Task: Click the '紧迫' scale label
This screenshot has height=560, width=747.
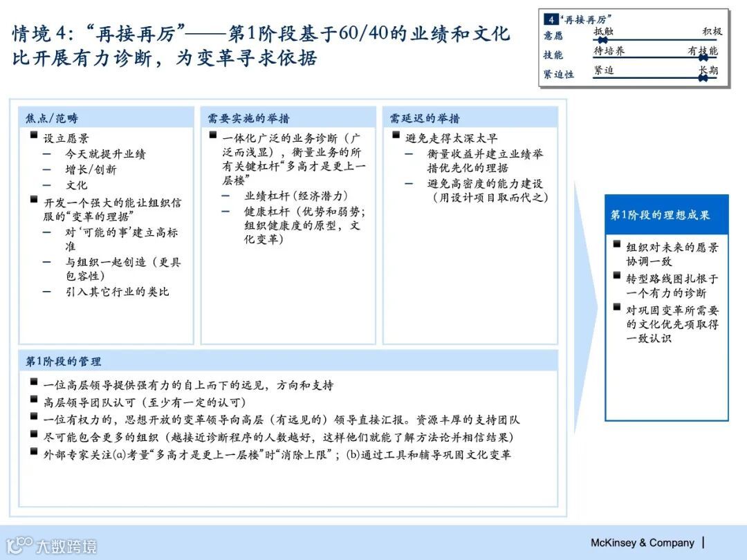Action: (x=604, y=71)
